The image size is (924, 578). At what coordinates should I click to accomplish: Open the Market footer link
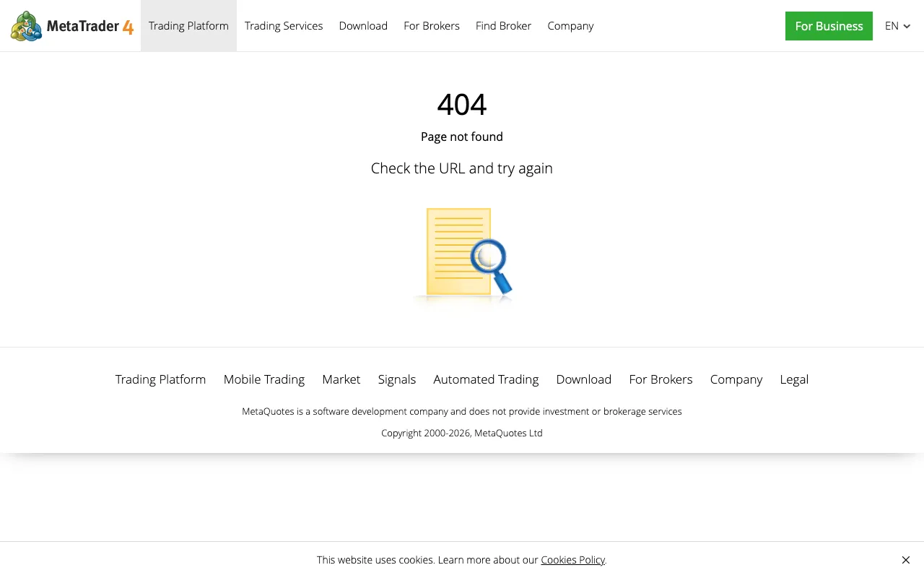click(341, 379)
